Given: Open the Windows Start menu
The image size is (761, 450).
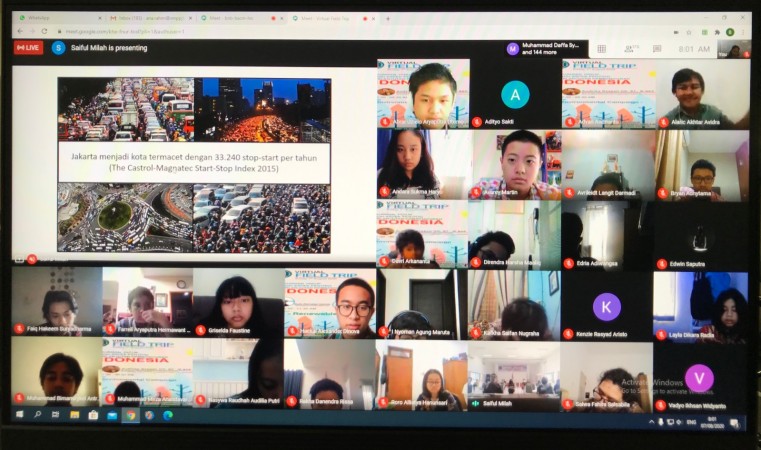Looking at the screenshot, I should (x=18, y=415).
